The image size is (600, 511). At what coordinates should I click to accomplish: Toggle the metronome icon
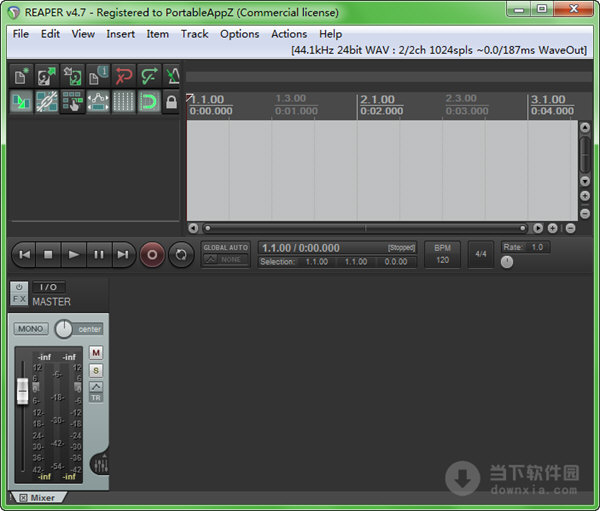(172, 76)
